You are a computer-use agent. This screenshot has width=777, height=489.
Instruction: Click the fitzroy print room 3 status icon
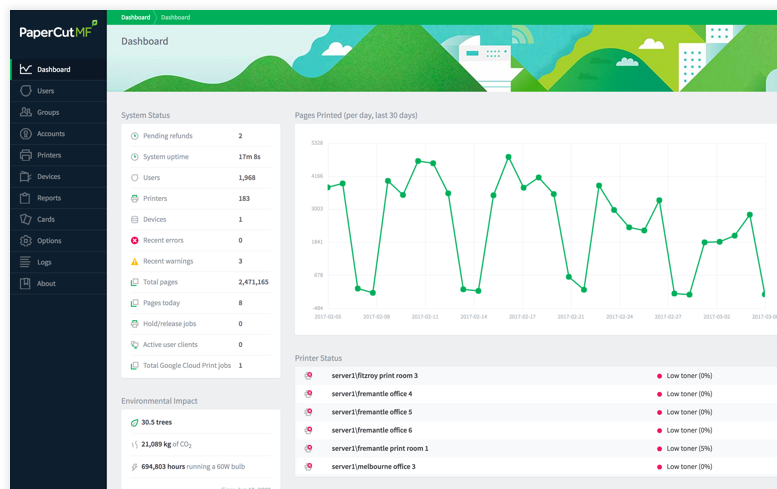(308, 376)
